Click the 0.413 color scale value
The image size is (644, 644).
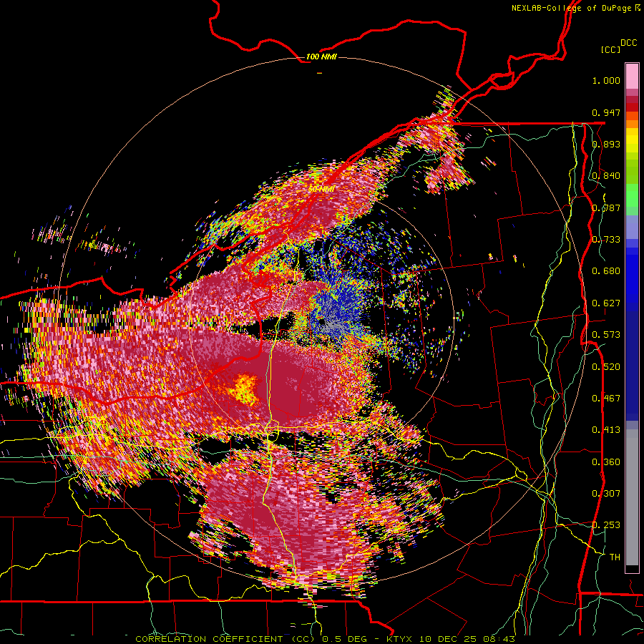point(606,430)
